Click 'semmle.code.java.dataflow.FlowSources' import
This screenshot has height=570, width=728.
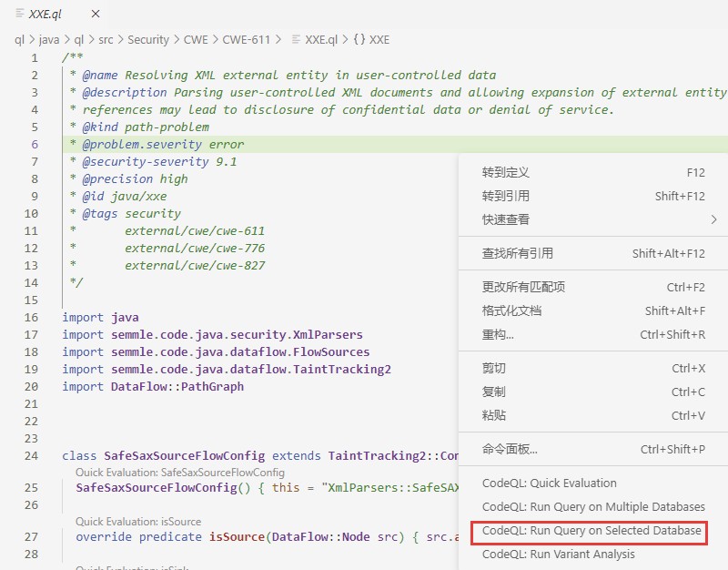[240, 352]
